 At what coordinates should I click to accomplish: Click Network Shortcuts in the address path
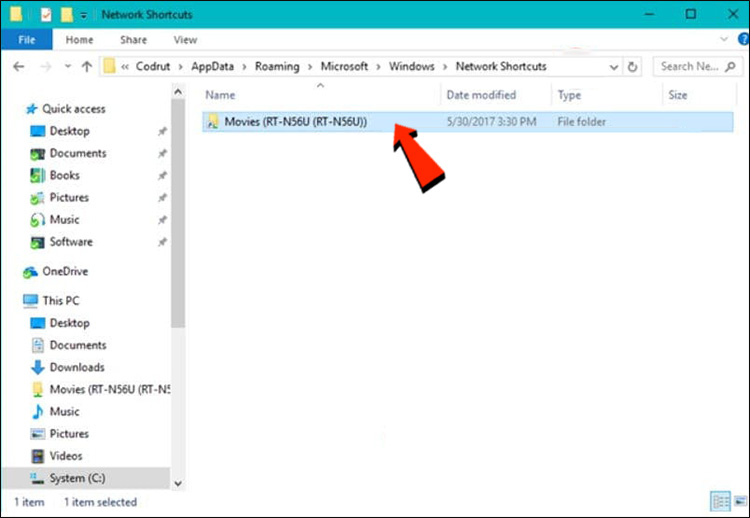(501, 66)
